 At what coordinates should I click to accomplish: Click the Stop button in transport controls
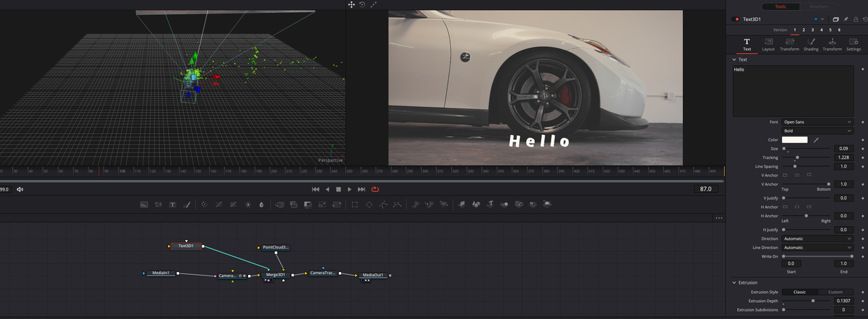338,189
